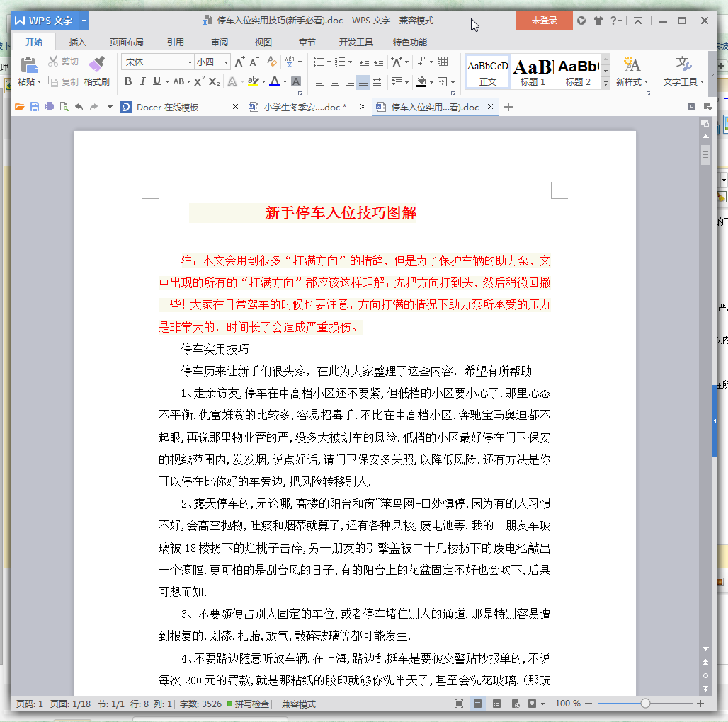Click the Redo arrow
This screenshot has height=722, width=728.
(93, 107)
